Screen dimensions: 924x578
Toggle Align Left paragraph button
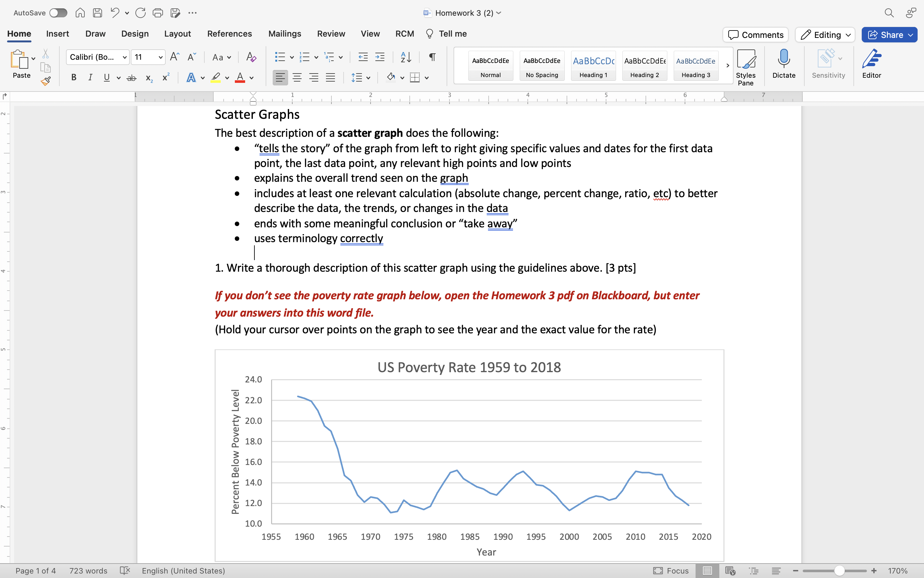pos(280,78)
